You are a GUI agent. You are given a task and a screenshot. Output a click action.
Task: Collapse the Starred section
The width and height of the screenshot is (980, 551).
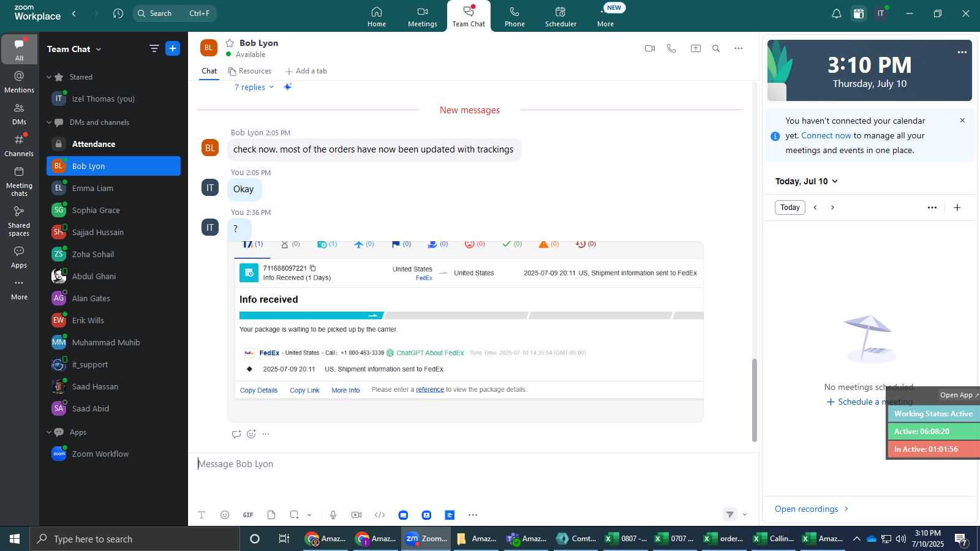click(49, 77)
